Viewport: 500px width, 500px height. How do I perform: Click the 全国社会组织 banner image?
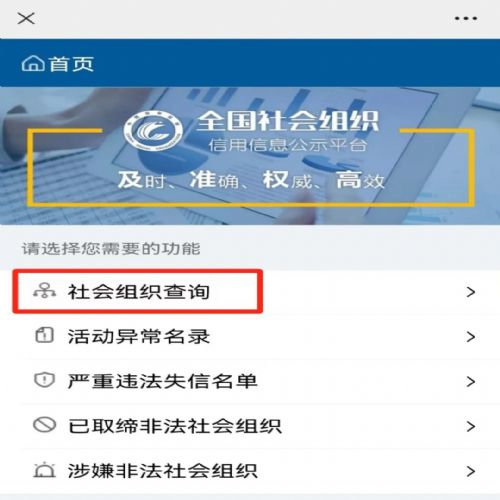250,156
